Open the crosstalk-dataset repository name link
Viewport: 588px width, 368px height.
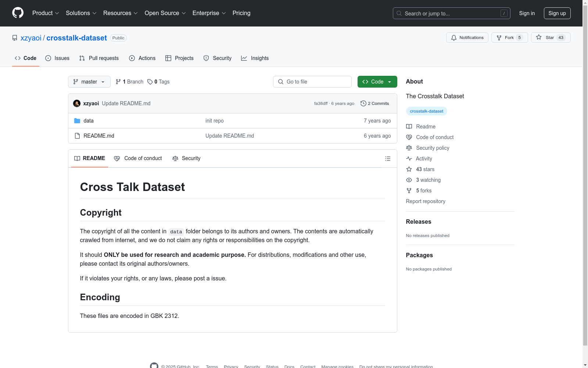(x=76, y=38)
